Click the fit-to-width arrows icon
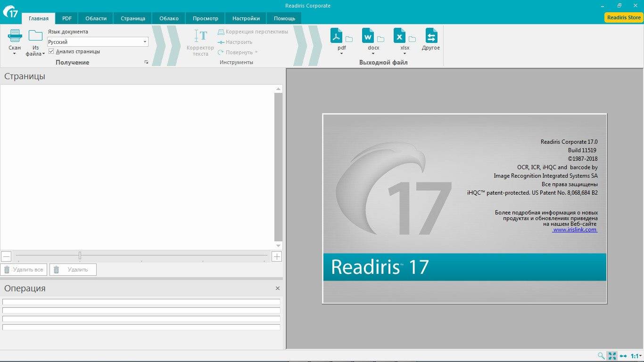 pos(623,356)
